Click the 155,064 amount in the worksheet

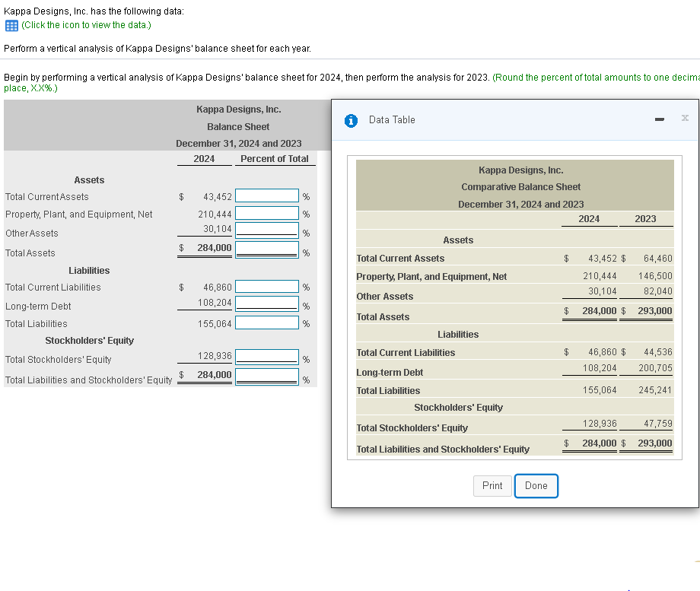[x=215, y=323]
